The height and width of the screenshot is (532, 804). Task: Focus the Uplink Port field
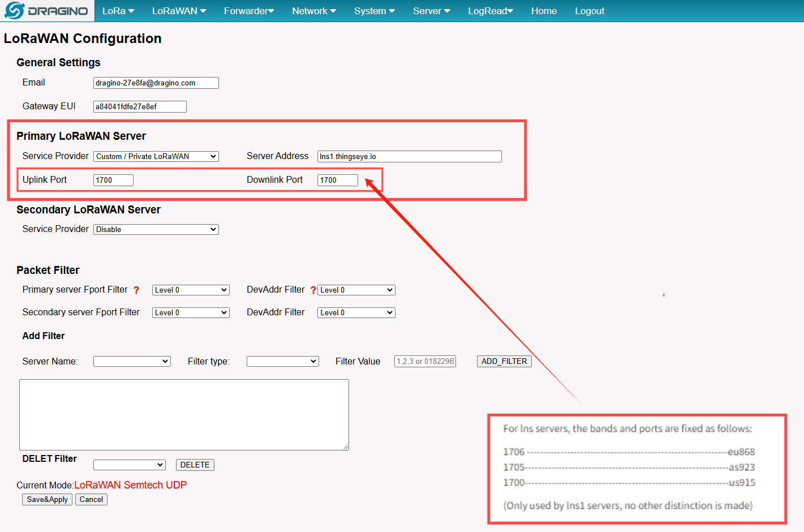113,181
